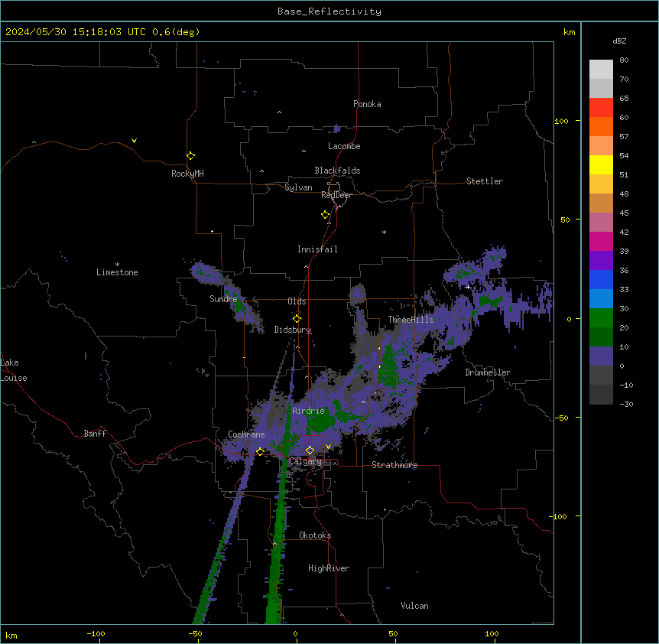Click the Ponoka city label

tap(367, 104)
